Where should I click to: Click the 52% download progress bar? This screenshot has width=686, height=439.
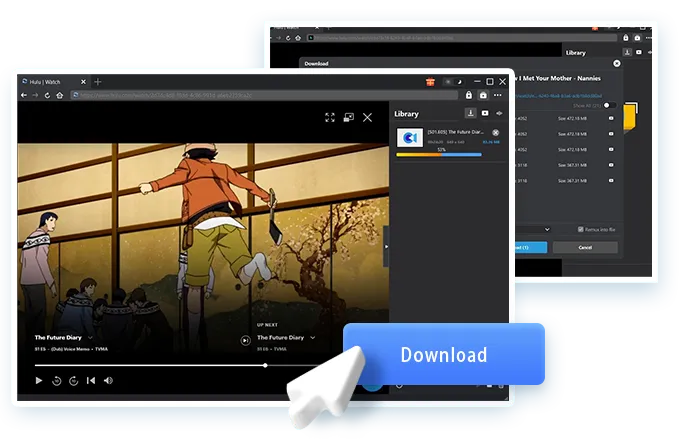pyautogui.click(x=439, y=155)
